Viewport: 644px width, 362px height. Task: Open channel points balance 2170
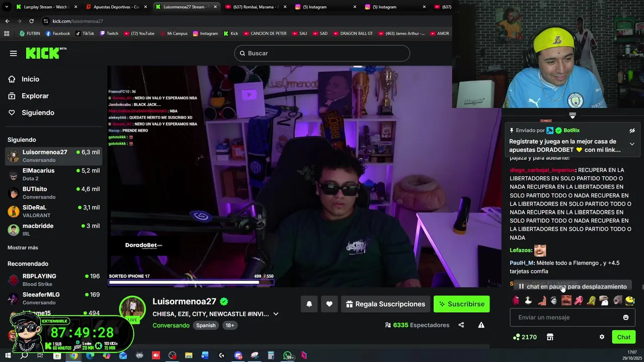pyautogui.click(x=525, y=337)
